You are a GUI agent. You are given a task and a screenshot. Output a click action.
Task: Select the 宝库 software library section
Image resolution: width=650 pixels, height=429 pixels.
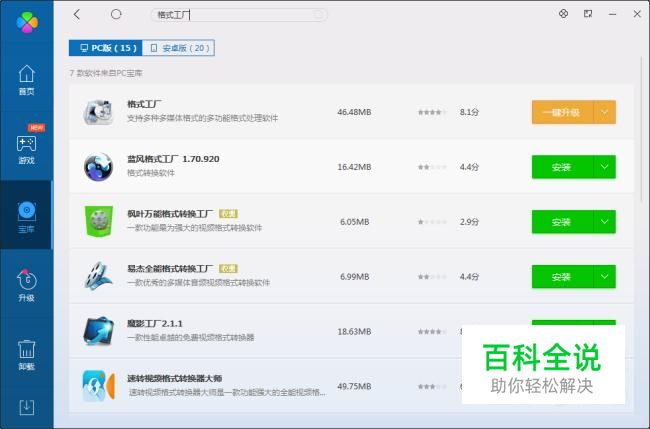click(27, 217)
